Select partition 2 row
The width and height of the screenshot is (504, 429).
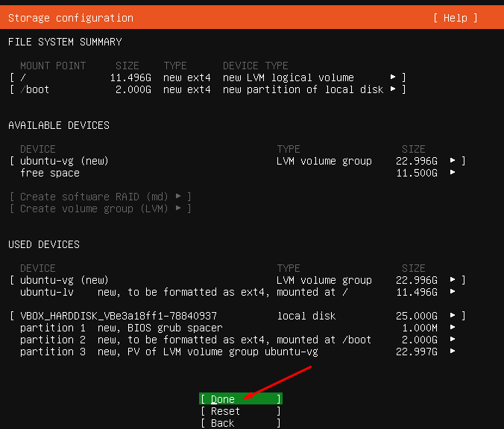(x=238, y=340)
